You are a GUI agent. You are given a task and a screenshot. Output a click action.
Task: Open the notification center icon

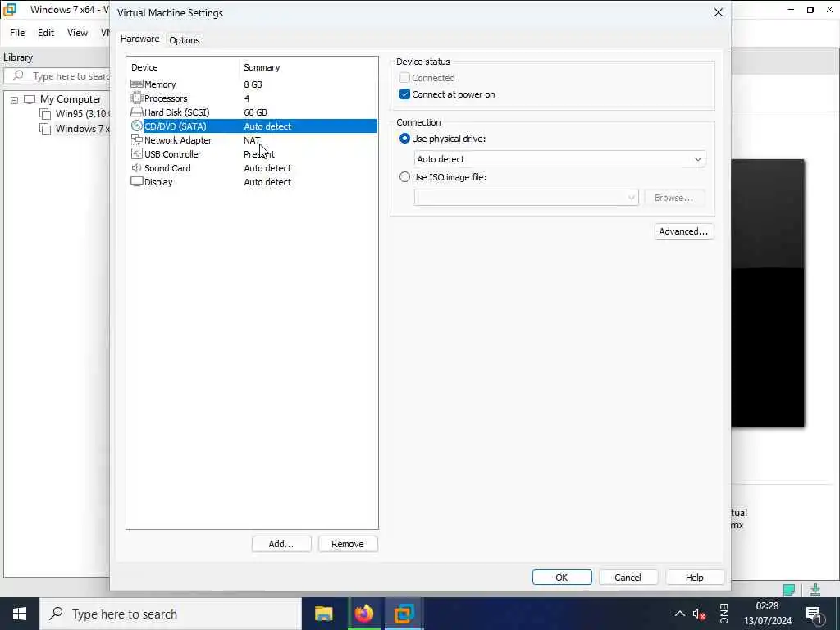[x=814, y=614]
